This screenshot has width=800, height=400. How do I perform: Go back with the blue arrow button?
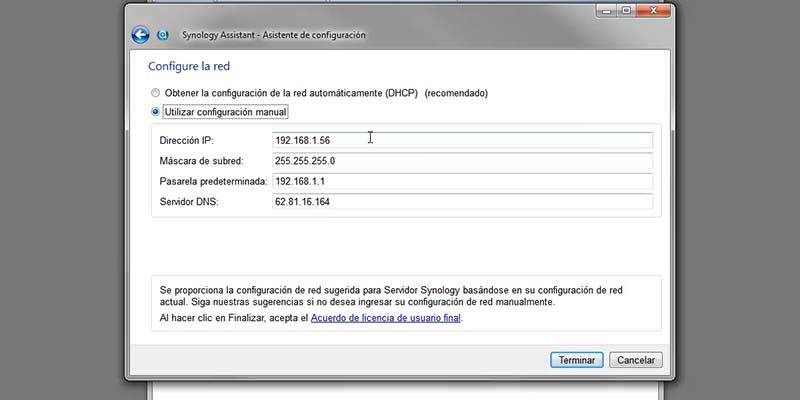click(140, 35)
